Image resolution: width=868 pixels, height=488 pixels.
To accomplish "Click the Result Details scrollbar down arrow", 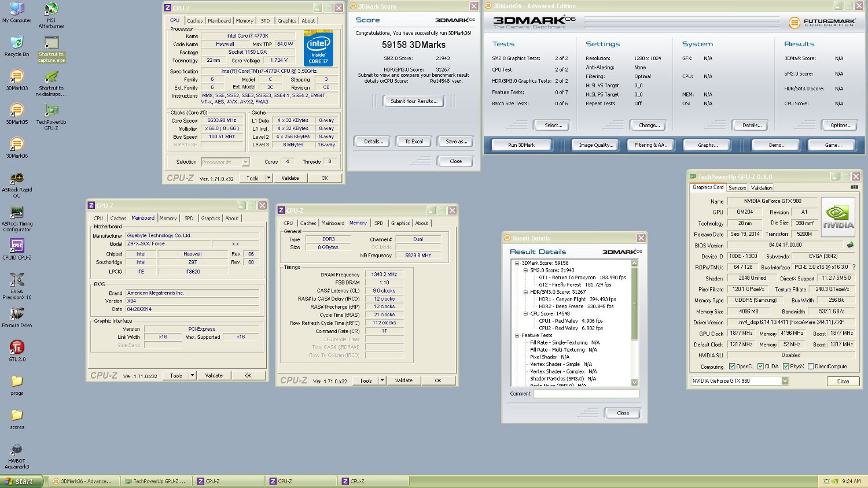I will (634, 383).
